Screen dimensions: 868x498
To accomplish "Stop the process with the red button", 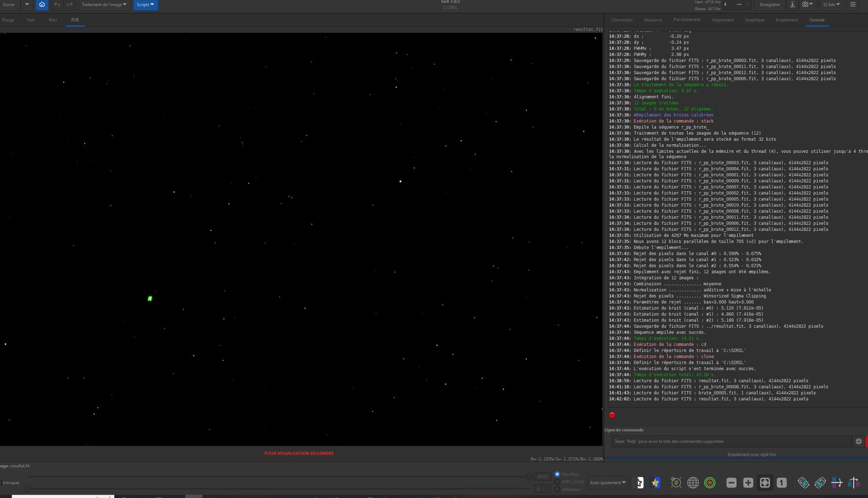I will (x=612, y=415).
